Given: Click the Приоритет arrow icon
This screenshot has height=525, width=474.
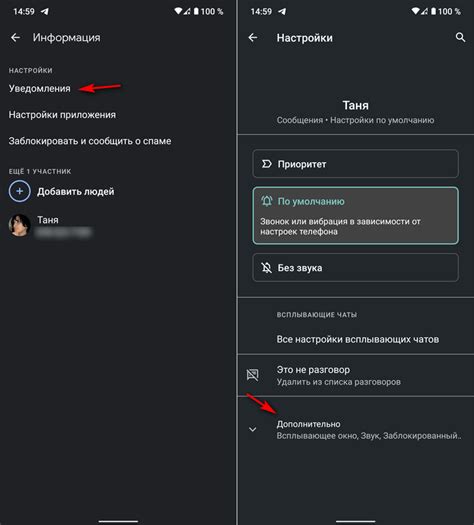Looking at the screenshot, I should click(x=266, y=164).
